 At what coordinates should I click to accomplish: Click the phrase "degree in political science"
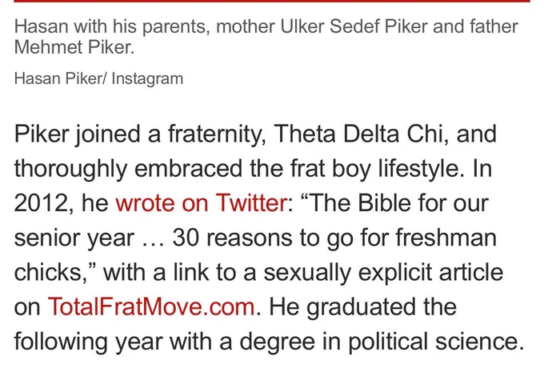(x=382, y=342)
